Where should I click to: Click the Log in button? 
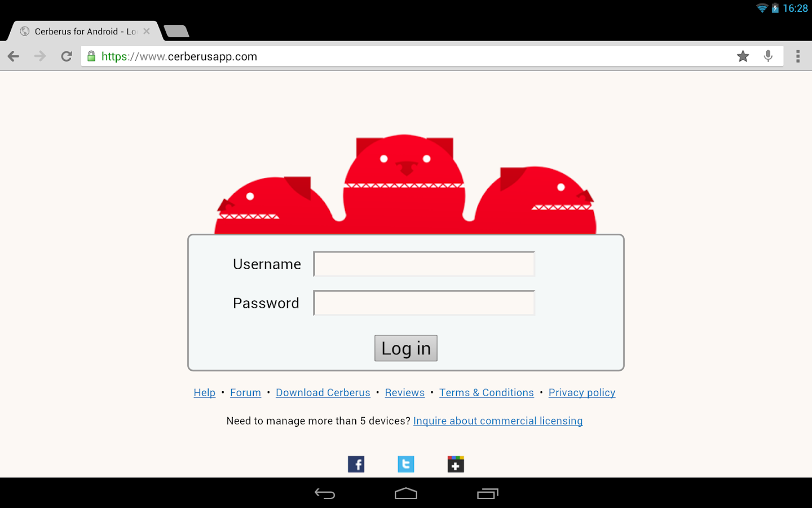click(x=406, y=348)
